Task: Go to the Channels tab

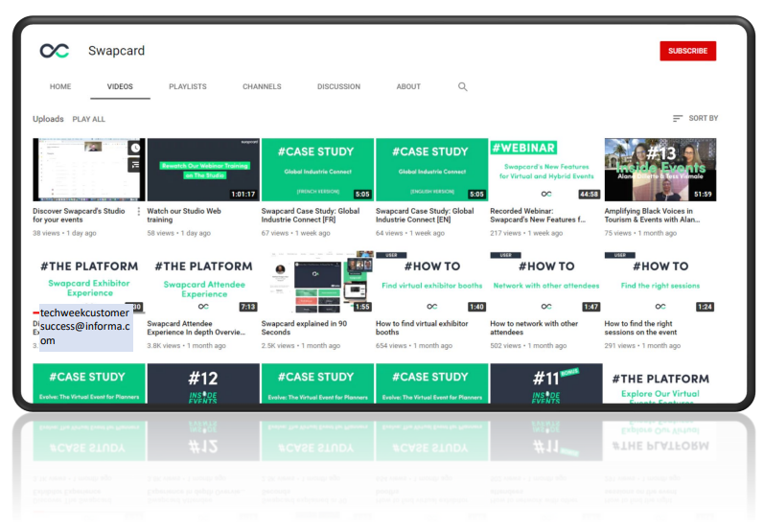Action: (262, 86)
